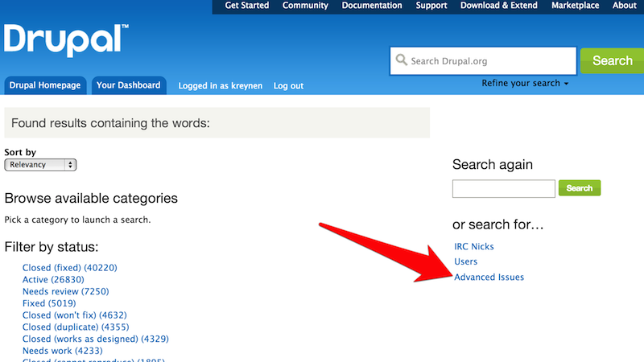Filter by Closed (duplicate) (4355)

[x=76, y=327]
